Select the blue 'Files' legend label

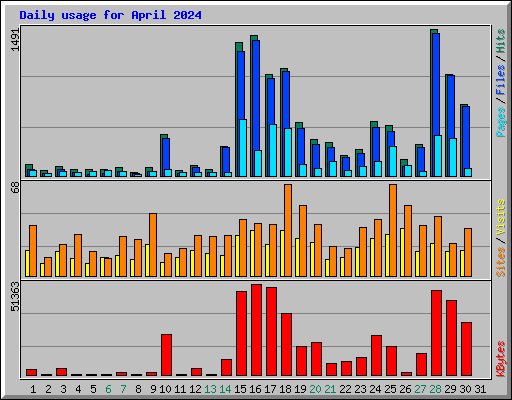(x=501, y=80)
